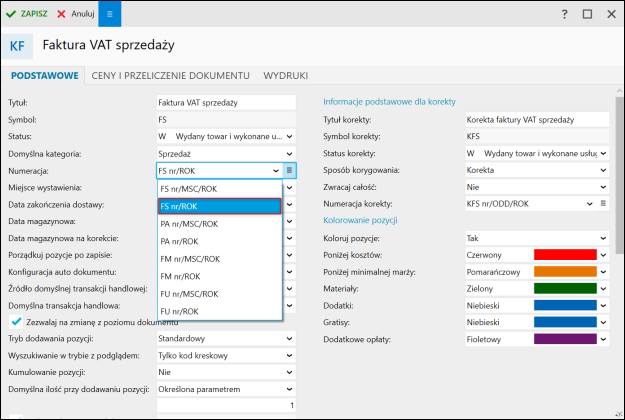Viewport: 625px width, 420px height.
Task: Click the blue hamburger menu icon
Action: 110,14
